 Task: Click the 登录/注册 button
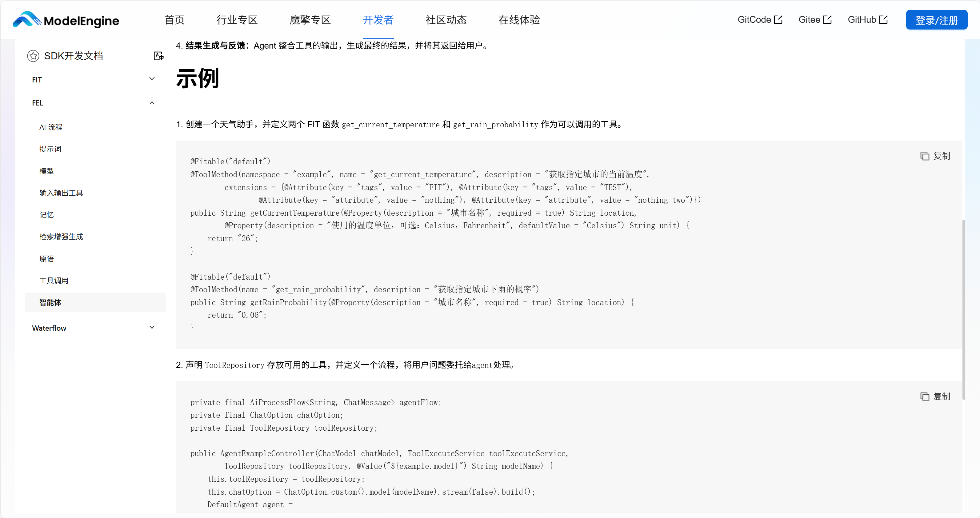937,20
